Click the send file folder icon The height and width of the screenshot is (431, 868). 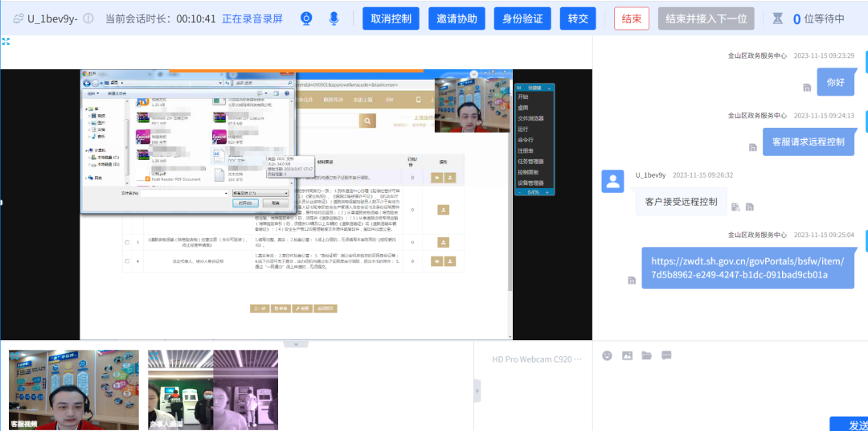tap(646, 355)
